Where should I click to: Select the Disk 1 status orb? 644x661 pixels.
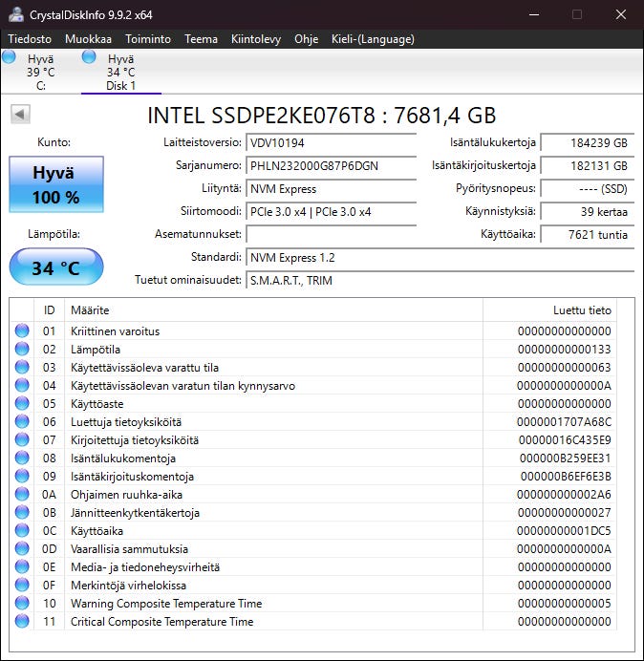tap(89, 56)
